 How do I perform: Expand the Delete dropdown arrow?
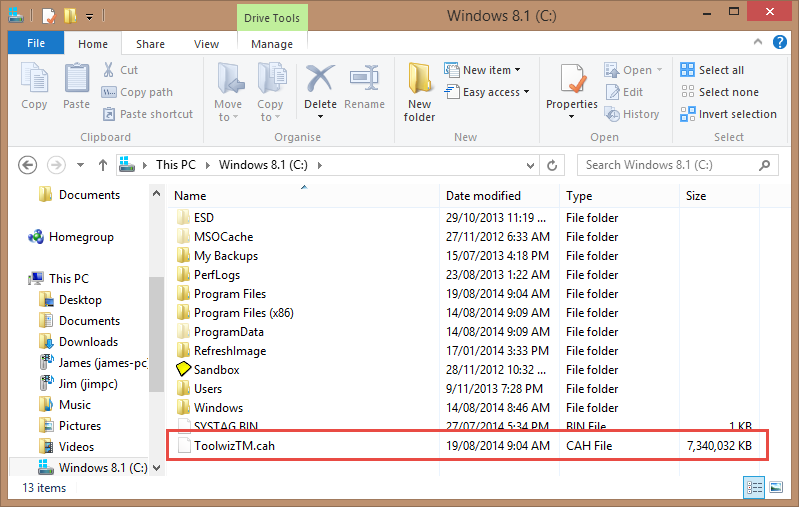tap(320, 117)
